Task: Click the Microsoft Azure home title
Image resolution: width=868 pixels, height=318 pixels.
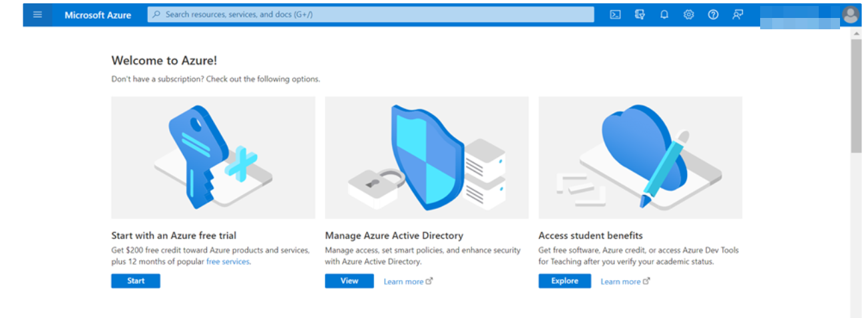Action: point(98,15)
